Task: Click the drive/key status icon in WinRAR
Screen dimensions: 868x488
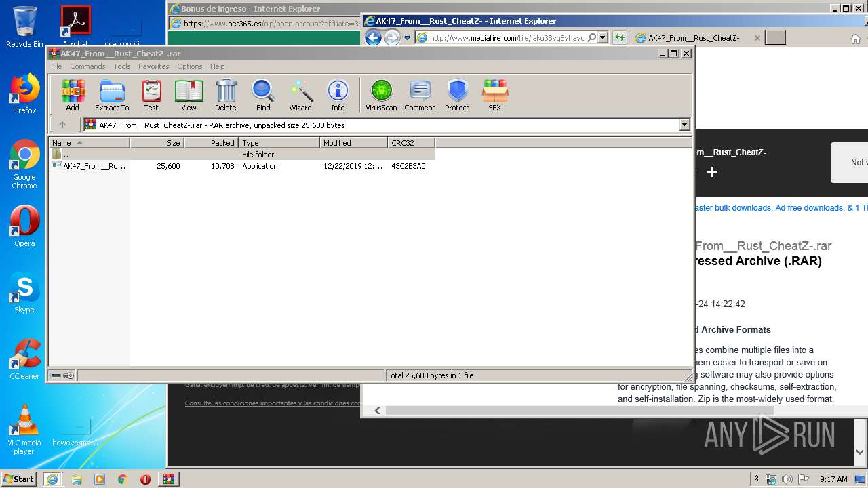Action: pyautogui.click(x=62, y=375)
